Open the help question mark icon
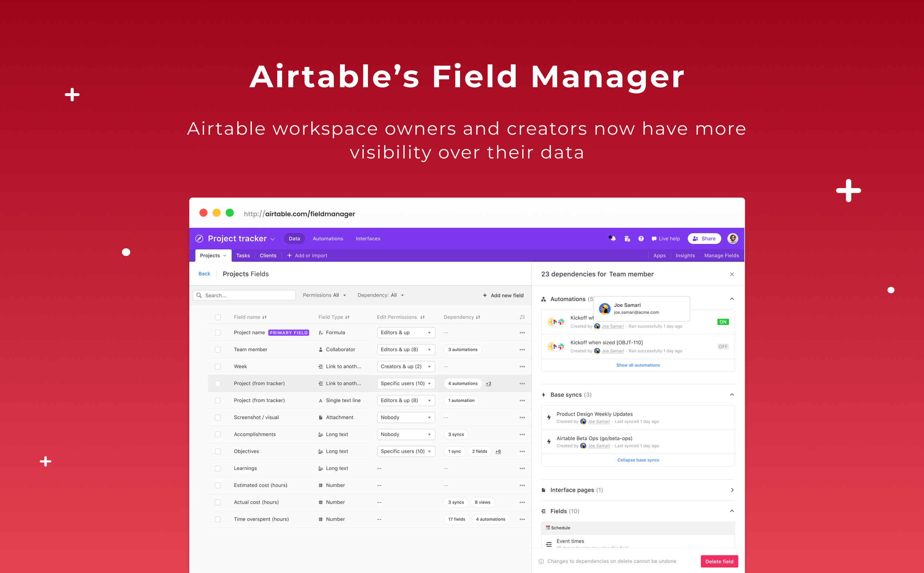 (641, 238)
